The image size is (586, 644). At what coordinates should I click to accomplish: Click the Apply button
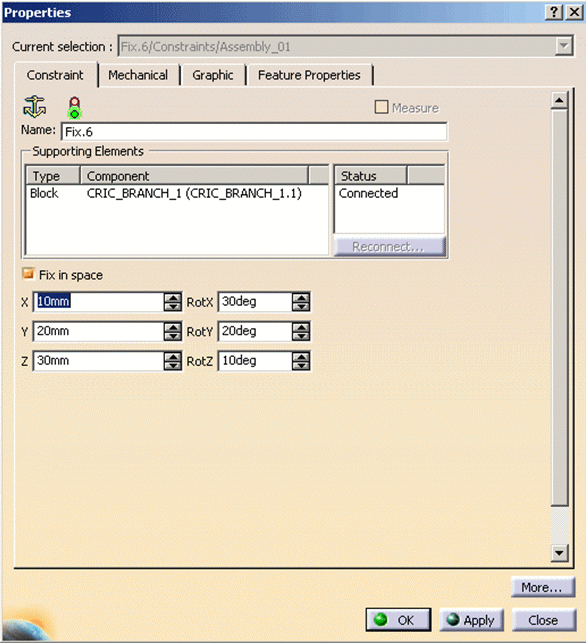click(x=471, y=620)
